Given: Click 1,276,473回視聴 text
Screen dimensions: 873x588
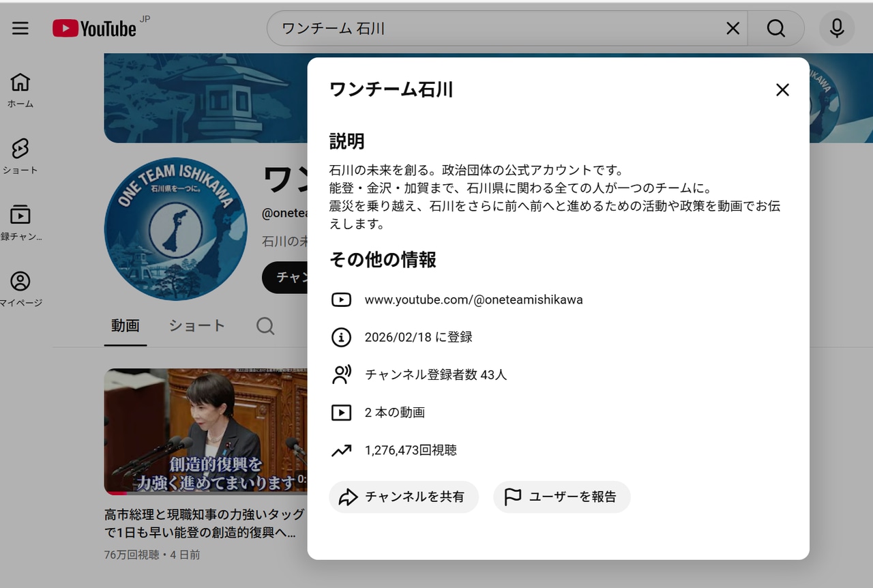Looking at the screenshot, I should point(411,450).
